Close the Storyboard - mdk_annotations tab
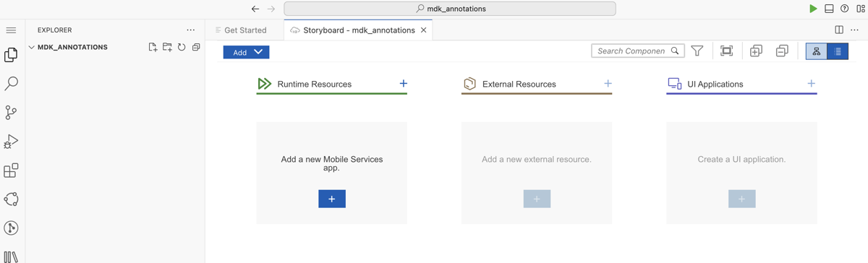 (424, 30)
